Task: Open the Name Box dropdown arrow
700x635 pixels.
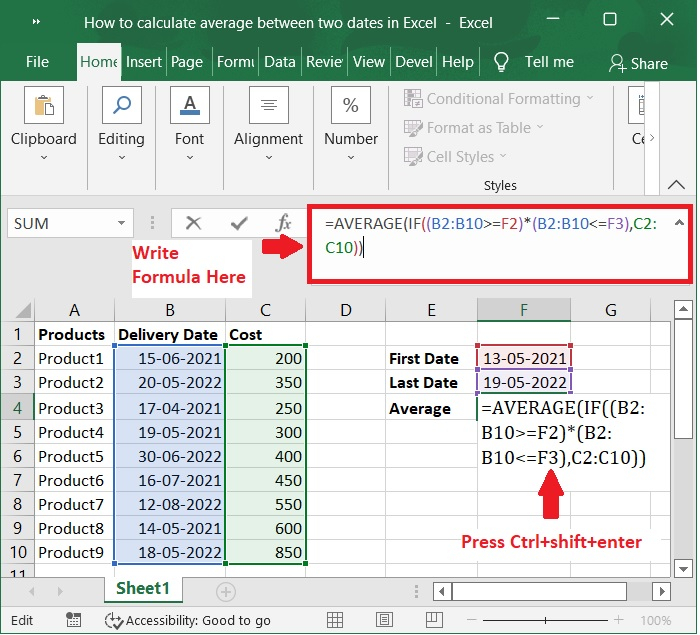Action: [122, 223]
